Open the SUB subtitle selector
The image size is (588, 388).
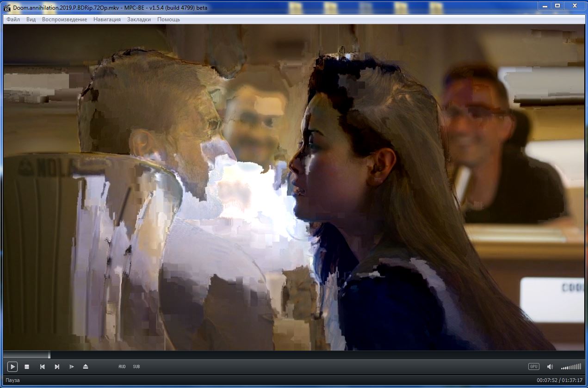(136, 367)
